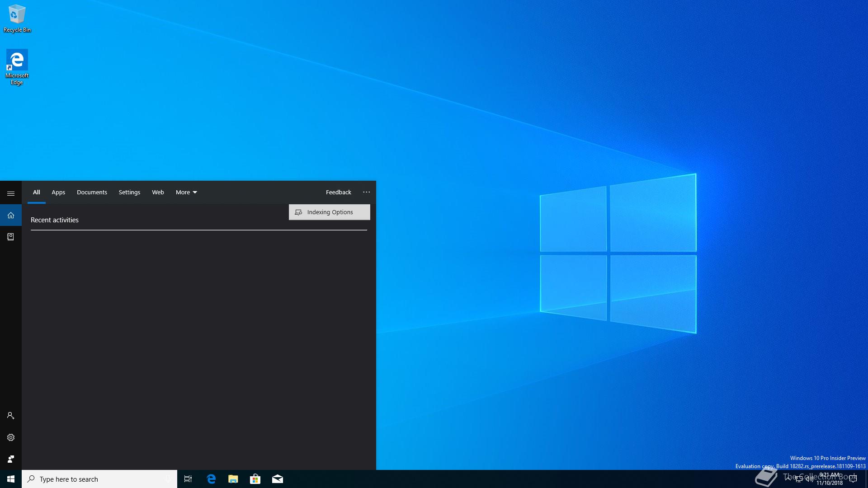Open the Notebook icon in sidebar
This screenshot has height=488, width=868.
(11, 237)
